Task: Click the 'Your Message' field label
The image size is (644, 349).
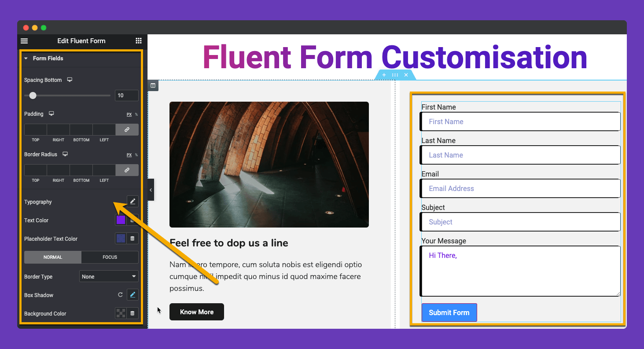Action: pos(444,241)
